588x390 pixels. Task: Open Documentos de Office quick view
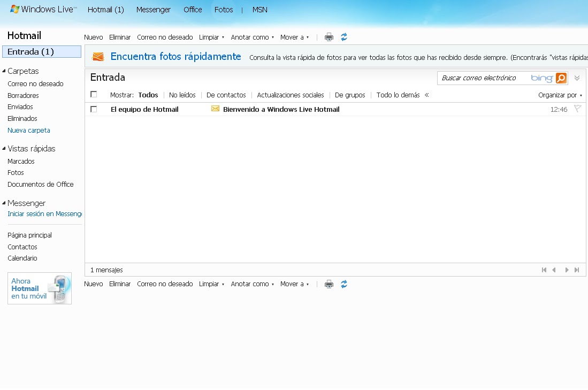[x=41, y=185]
